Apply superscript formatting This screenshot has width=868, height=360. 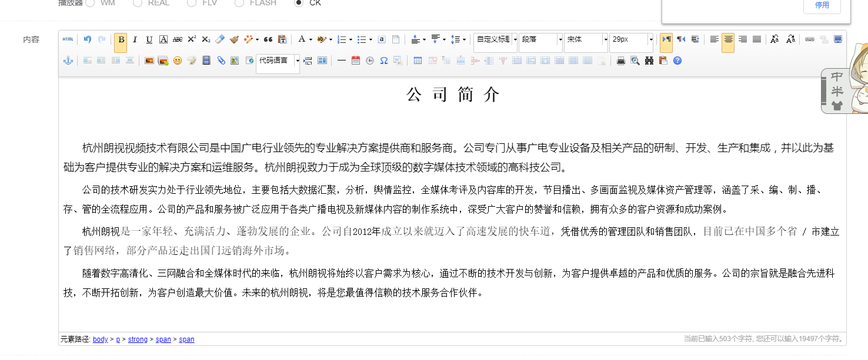point(192,39)
